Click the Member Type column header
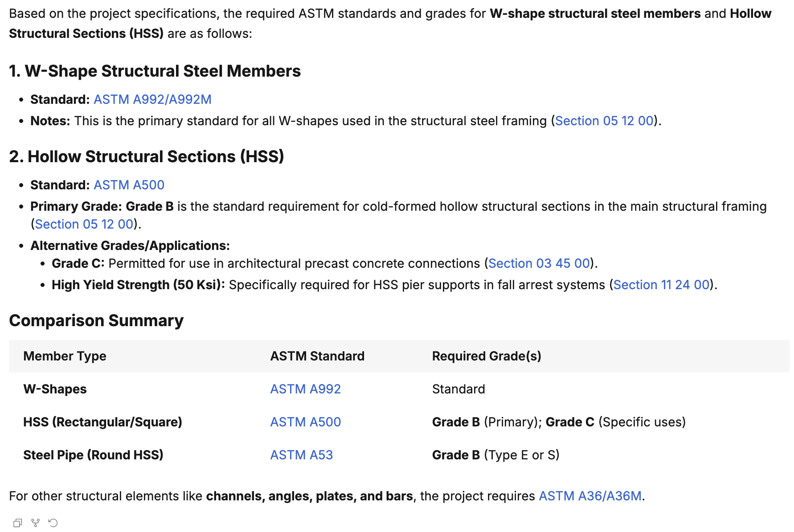Viewport: 794px width, 532px height. coord(65,356)
